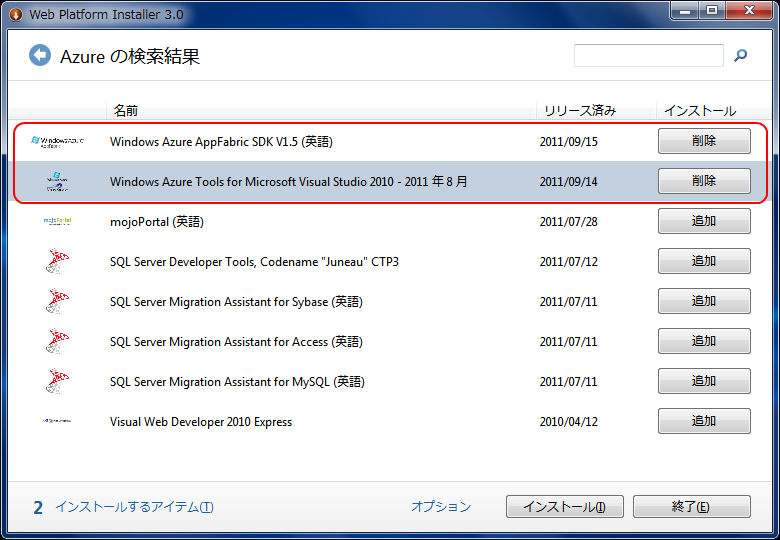Click the release date 2011/07/12
Image resolution: width=780 pixels, height=540 pixels.
point(569,262)
